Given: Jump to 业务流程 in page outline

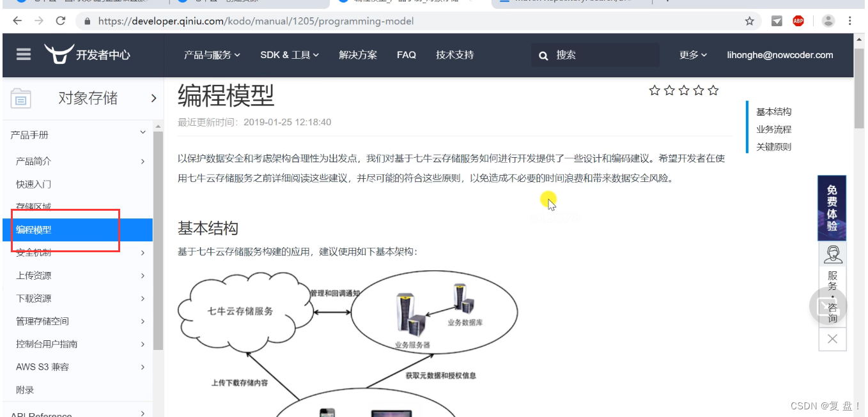Looking at the screenshot, I should [774, 129].
